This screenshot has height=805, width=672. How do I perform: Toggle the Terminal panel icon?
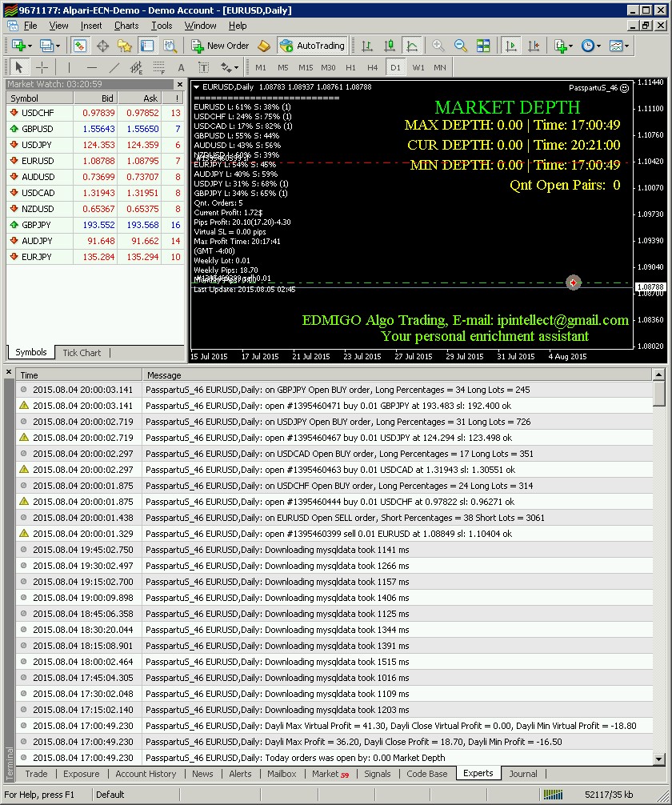[x=147, y=46]
